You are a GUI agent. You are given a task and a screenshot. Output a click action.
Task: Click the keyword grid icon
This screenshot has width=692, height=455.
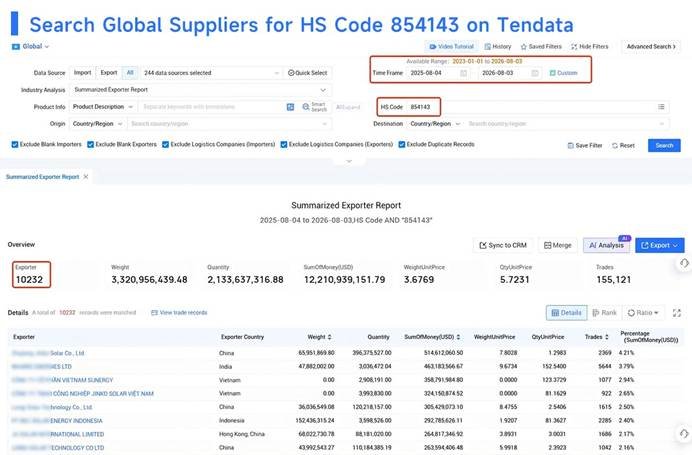pyautogui.click(x=290, y=107)
